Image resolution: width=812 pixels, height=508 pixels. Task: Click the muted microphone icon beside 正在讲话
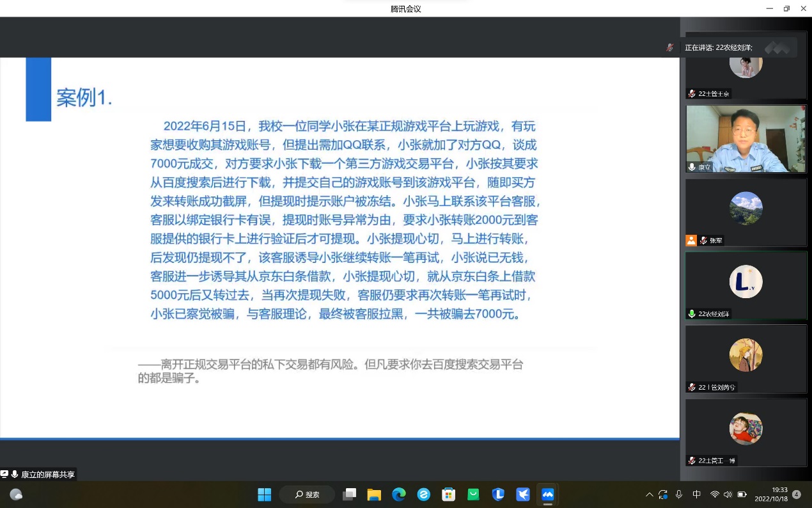(x=669, y=47)
